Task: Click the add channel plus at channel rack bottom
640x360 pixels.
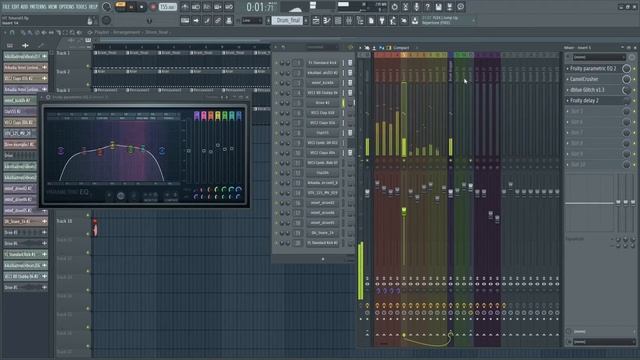Action: pyautogui.click(x=323, y=259)
